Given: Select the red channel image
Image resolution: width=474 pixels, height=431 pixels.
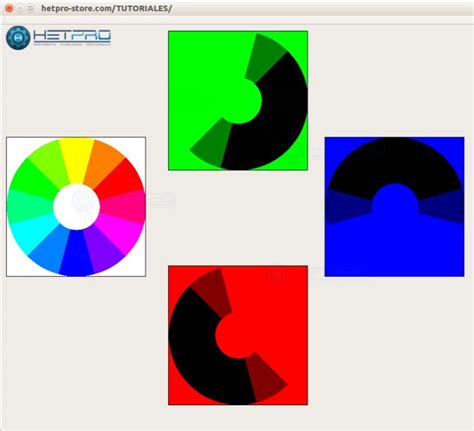Looking at the screenshot, I should tap(238, 335).
